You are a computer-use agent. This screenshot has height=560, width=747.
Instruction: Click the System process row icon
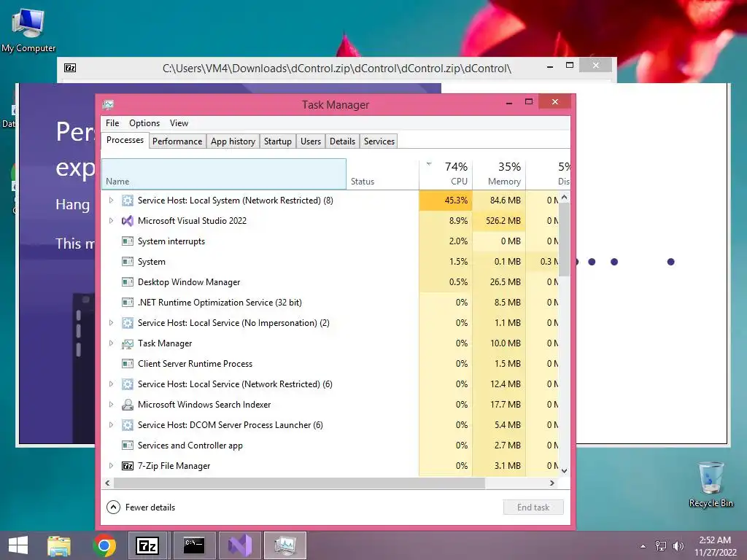pos(127,262)
